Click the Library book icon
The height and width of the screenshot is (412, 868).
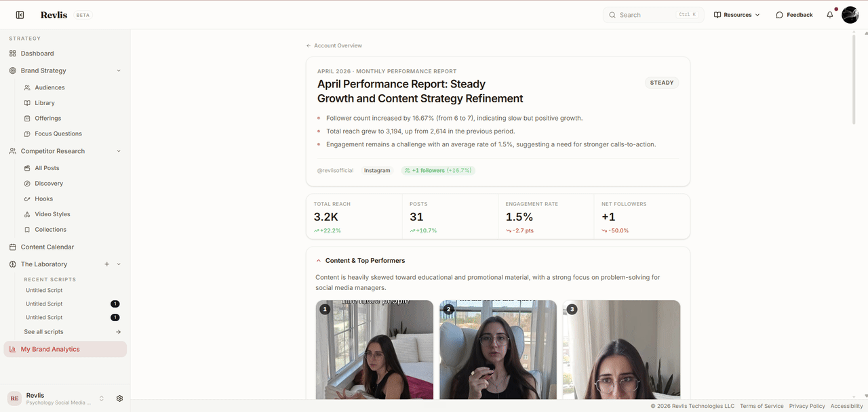27,103
